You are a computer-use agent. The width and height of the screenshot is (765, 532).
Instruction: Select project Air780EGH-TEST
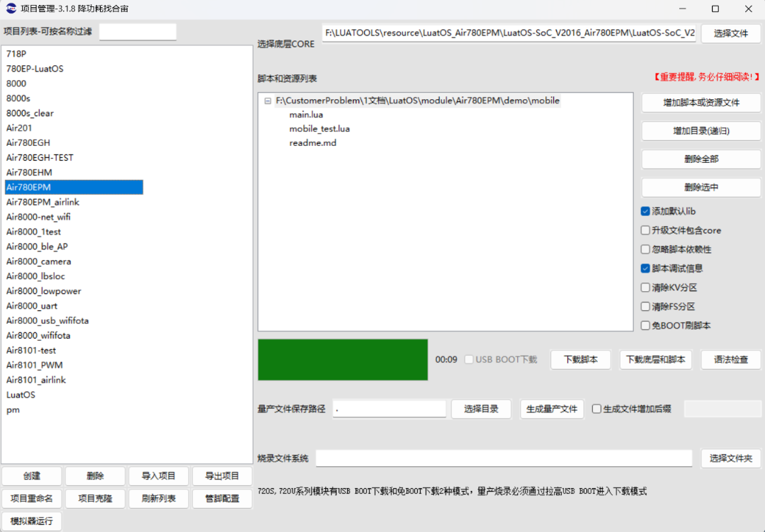40,158
